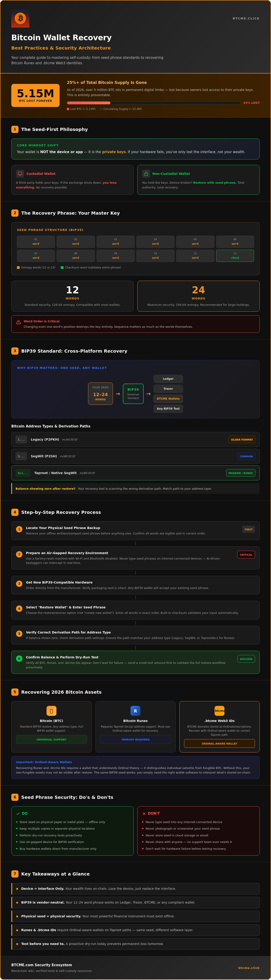This screenshot has width=271, height=980.
Task: Click step circle 2 for Air-Gapped Environment
Action: [19, 554]
